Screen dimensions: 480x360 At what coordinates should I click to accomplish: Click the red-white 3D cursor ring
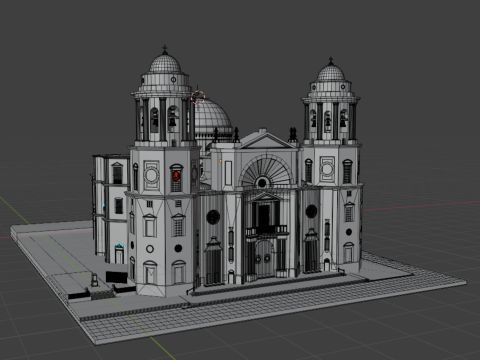[198, 98]
